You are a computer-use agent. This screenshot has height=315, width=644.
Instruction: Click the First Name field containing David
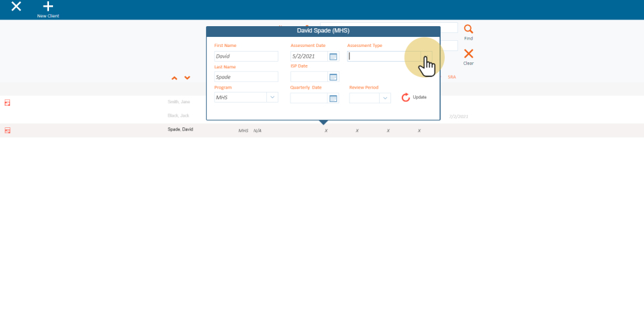point(246,56)
